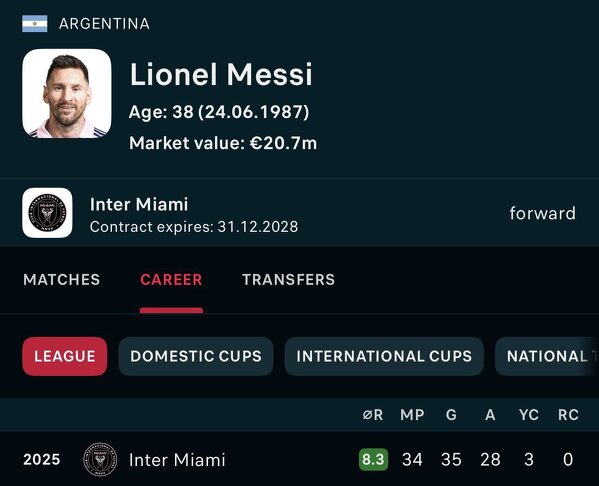Click the Inter Miami club name link
The height and width of the screenshot is (486, 599).
pyautogui.click(x=139, y=204)
